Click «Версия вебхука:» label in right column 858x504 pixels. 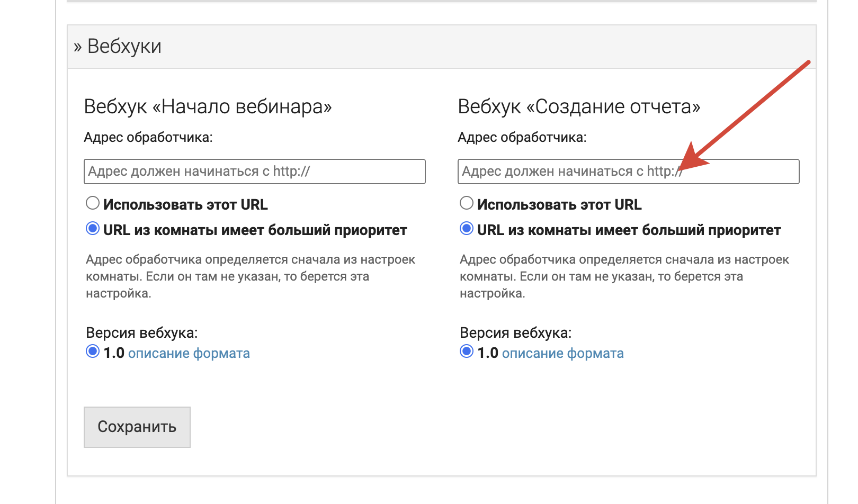pos(516,333)
